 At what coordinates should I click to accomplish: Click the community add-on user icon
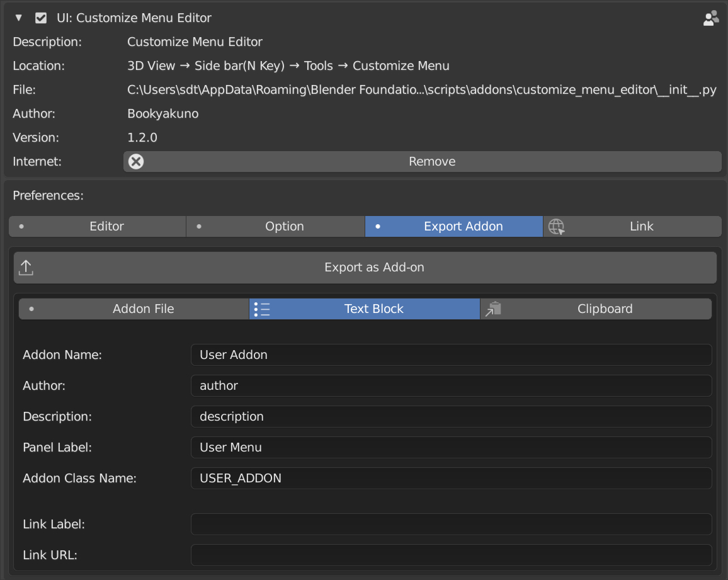click(711, 18)
